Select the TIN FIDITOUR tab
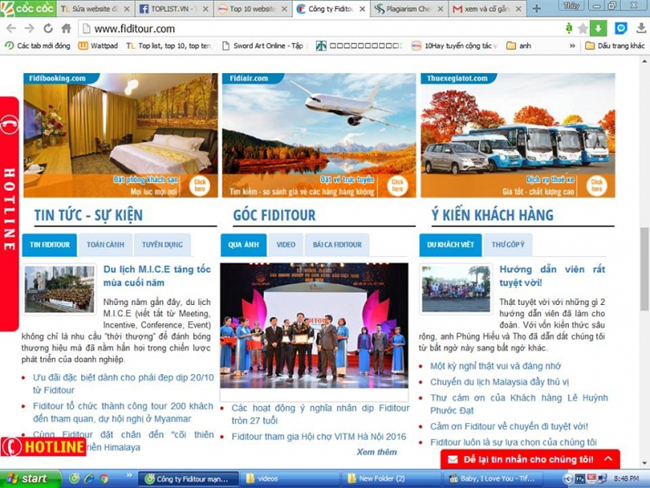The image size is (650, 488). pyautogui.click(x=49, y=245)
